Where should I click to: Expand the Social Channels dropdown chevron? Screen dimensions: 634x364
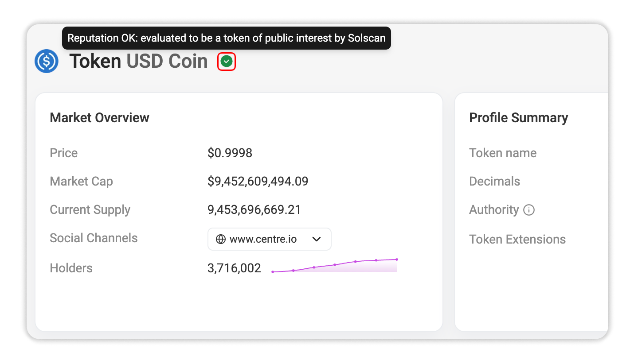click(x=317, y=240)
